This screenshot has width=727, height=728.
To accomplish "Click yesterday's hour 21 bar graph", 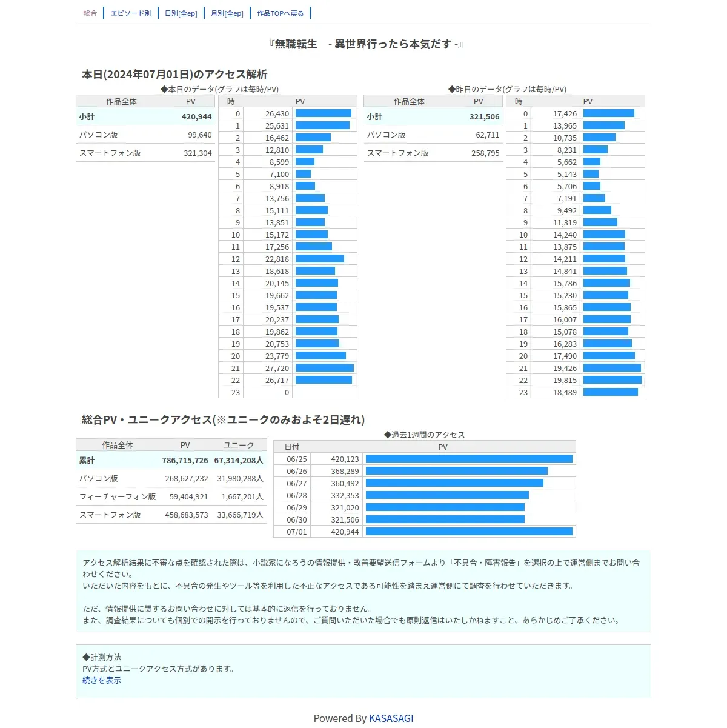I will [x=612, y=368].
